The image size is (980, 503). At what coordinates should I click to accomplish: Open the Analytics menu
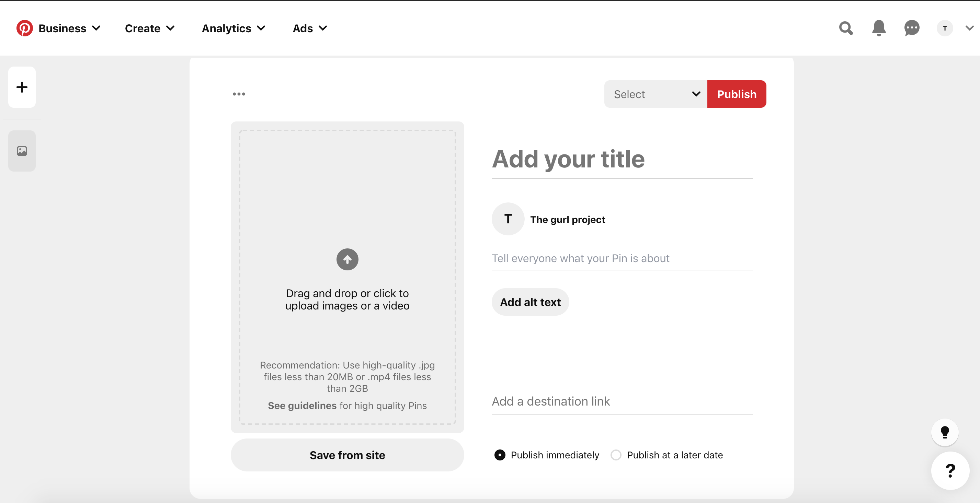[x=233, y=28]
